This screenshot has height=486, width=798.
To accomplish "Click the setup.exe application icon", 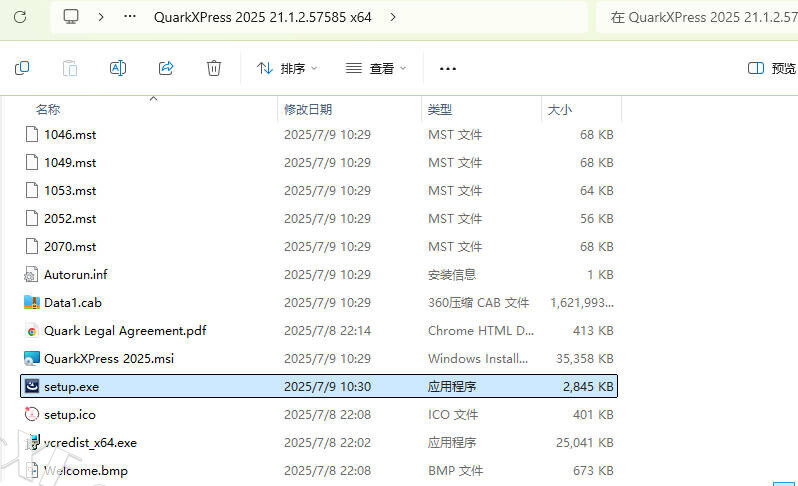I will coord(32,386).
